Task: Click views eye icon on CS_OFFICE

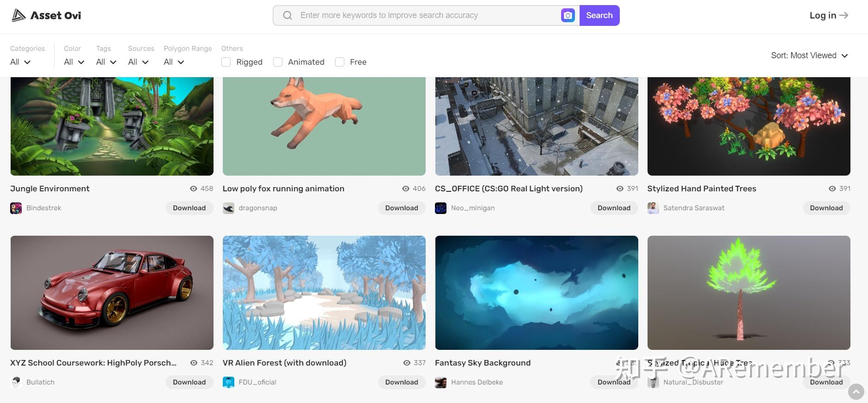Action: pos(620,189)
